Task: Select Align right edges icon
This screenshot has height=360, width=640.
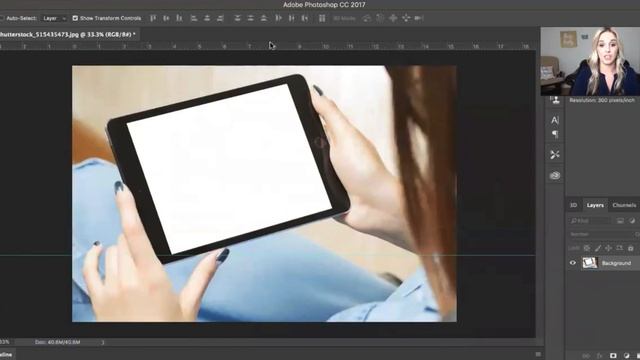Action: 220,18
